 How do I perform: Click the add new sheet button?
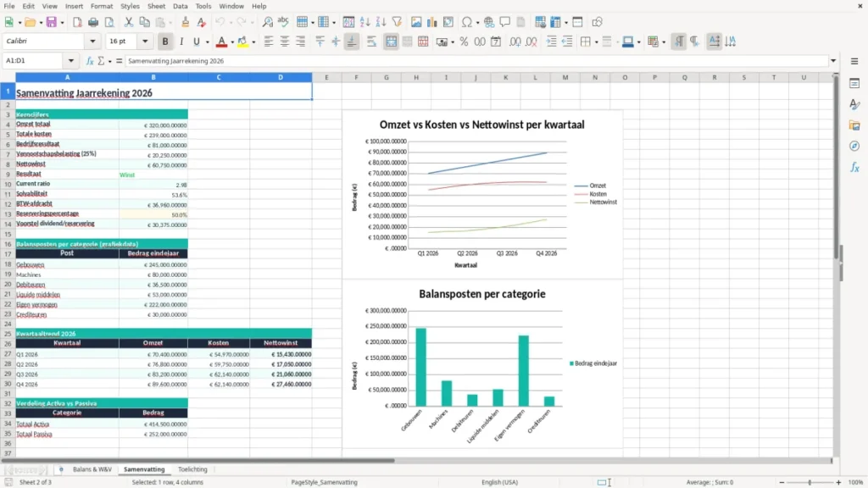(x=61, y=469)
